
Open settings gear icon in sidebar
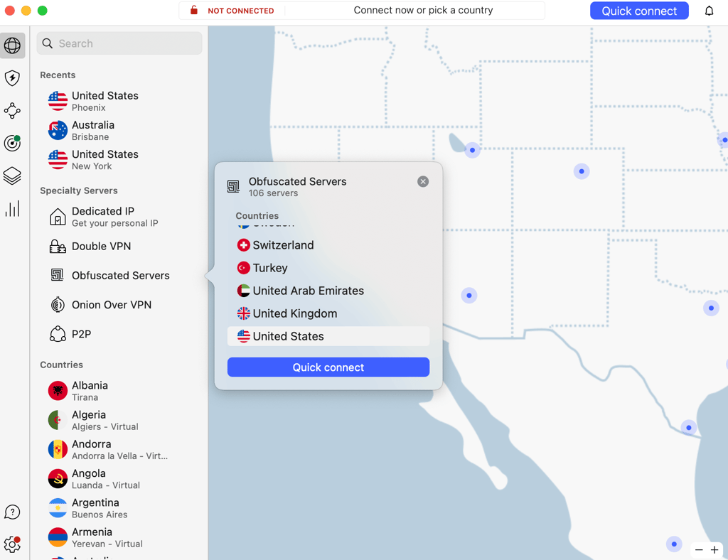[x=13, y=544]
